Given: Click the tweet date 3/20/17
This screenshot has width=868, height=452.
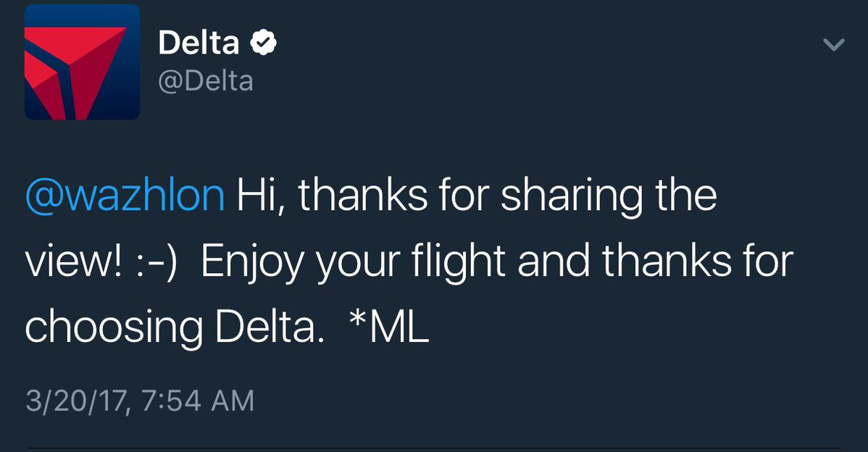Looking at the screenshot, I should (x=75, y=401).
